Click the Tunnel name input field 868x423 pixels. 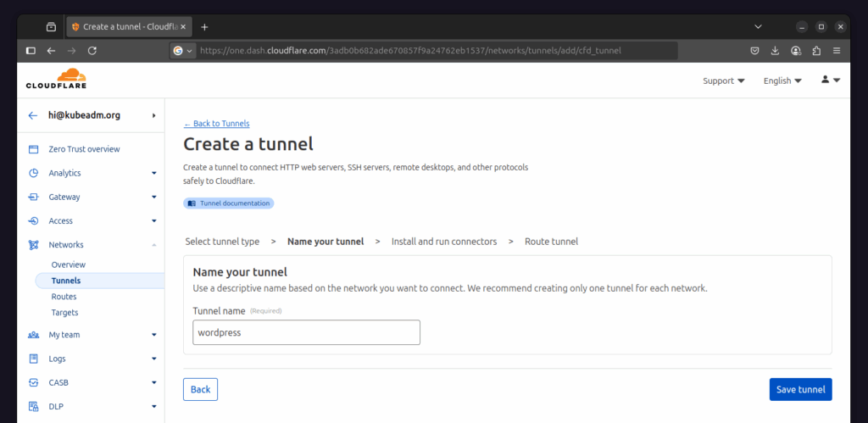point(306,332)
